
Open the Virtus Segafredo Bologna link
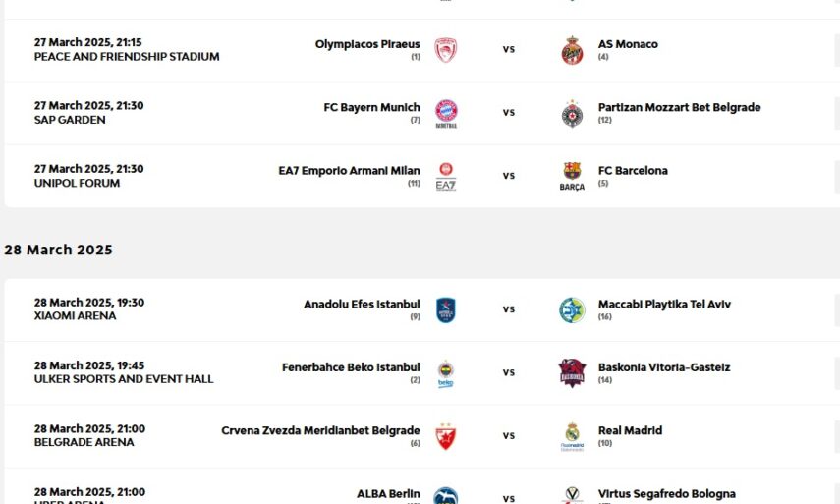pyautogui.click(x=666, y=494)
